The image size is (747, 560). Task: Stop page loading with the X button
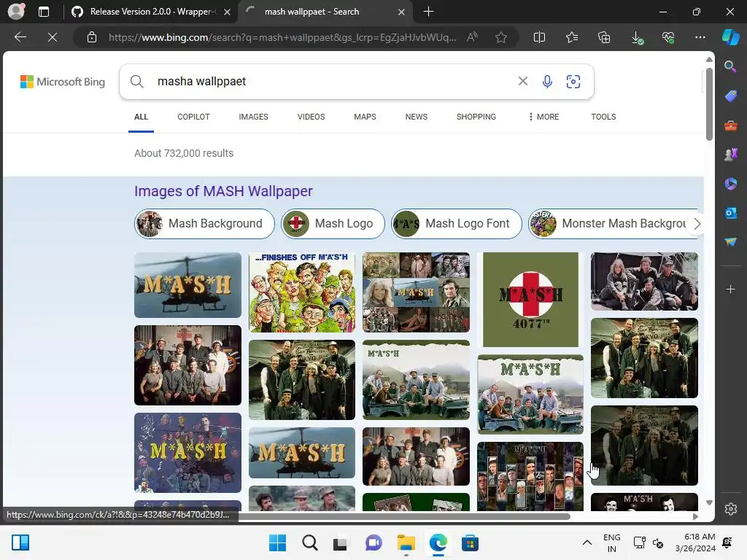[x=53, y=37]
